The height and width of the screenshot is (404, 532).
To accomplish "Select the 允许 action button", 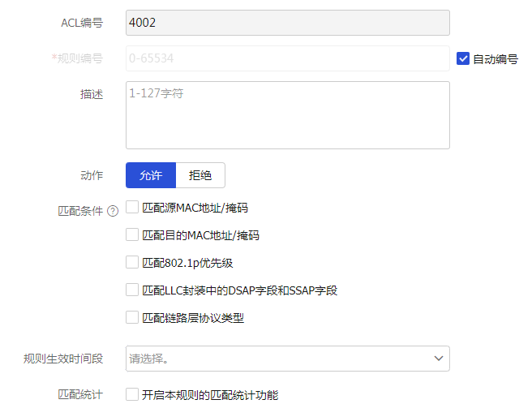I will [151, 175].
